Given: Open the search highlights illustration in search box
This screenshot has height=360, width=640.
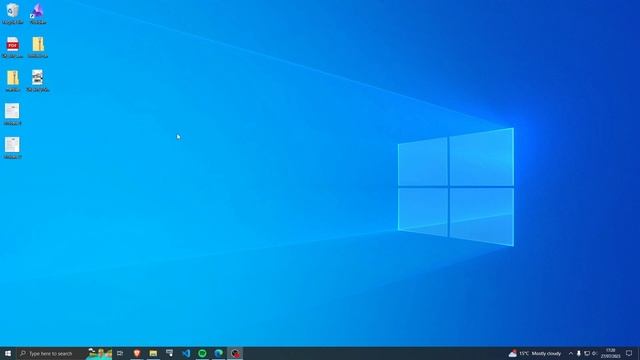Looking at the screenshot, I should click(100, 353).
